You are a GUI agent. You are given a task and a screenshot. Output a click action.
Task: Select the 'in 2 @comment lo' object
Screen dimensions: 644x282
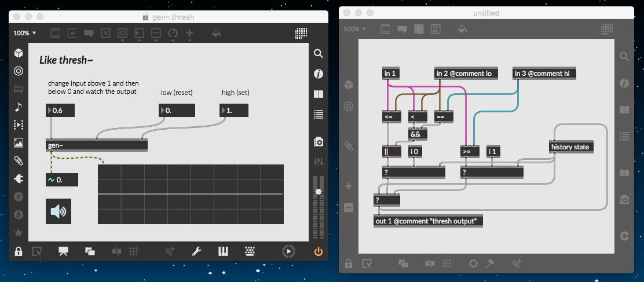(467, 74)
